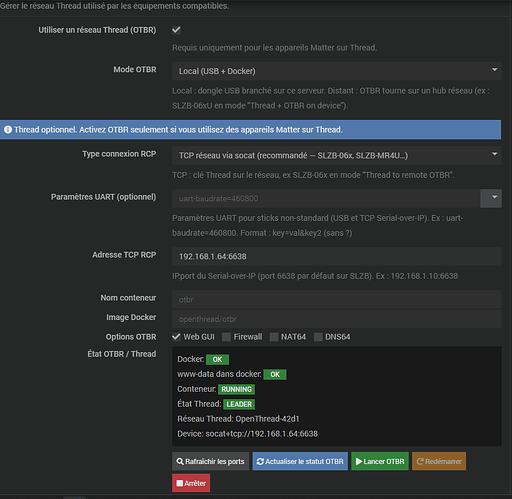The width and height of the screenshot is (512, 499).
Task: Click the Adresse TCP RCP field
Action: click(337, 256)
